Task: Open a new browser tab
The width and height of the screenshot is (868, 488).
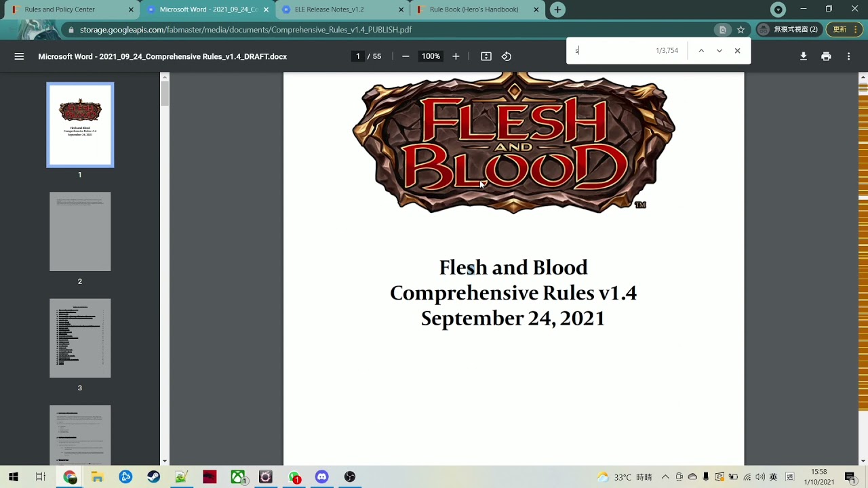Action: pyautogui.click(x=557, y=9)
